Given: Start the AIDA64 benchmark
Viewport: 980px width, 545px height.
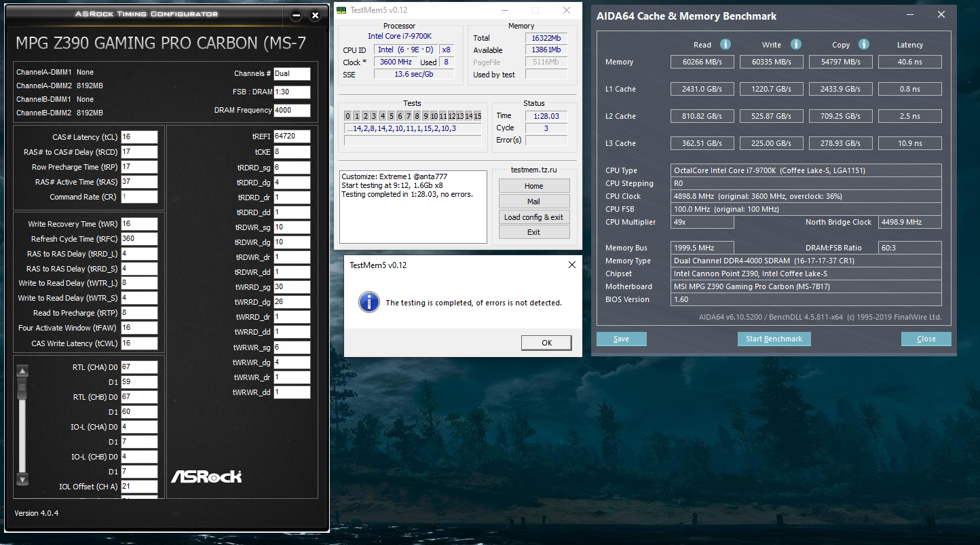Looking at the screenshot, I should coord(774,339).
